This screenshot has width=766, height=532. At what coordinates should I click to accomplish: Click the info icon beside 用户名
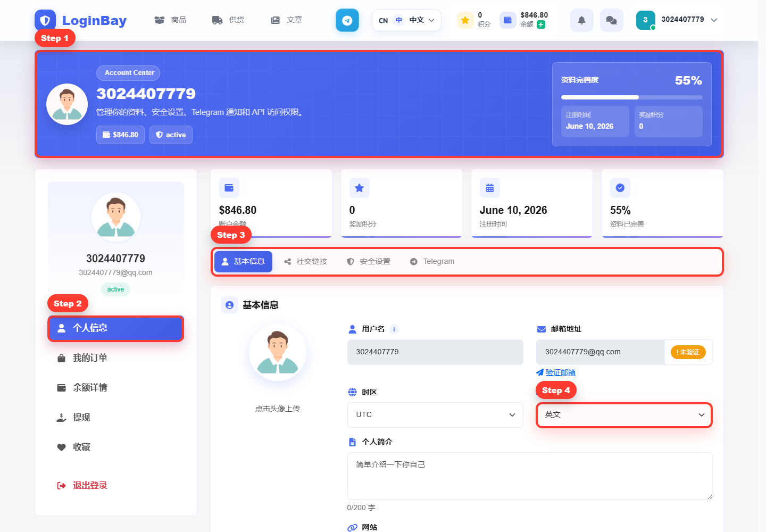pos(394,329)
